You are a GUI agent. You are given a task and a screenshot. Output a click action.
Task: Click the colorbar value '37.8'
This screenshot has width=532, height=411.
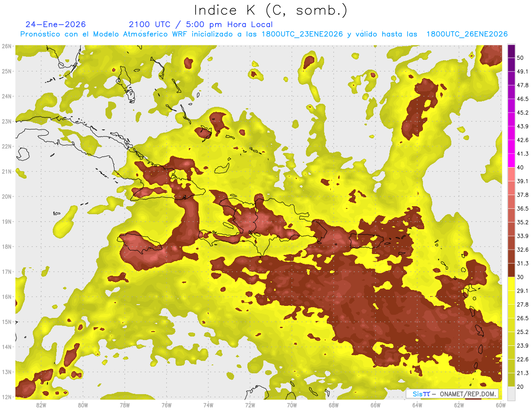click(x=523, y=195)
